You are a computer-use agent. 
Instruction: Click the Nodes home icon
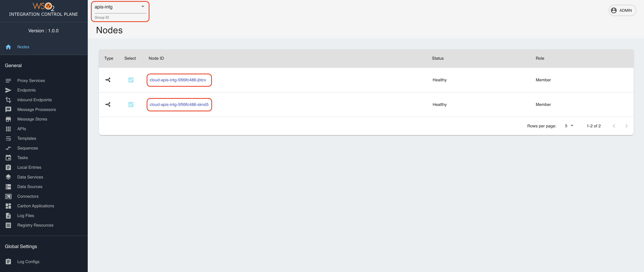(8, 47)
